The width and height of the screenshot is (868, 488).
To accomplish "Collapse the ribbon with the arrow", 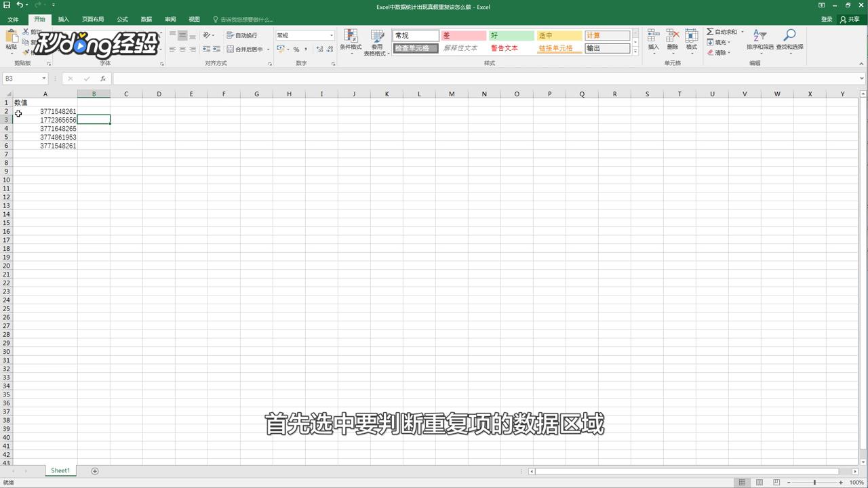I will (x=862, y=64).
